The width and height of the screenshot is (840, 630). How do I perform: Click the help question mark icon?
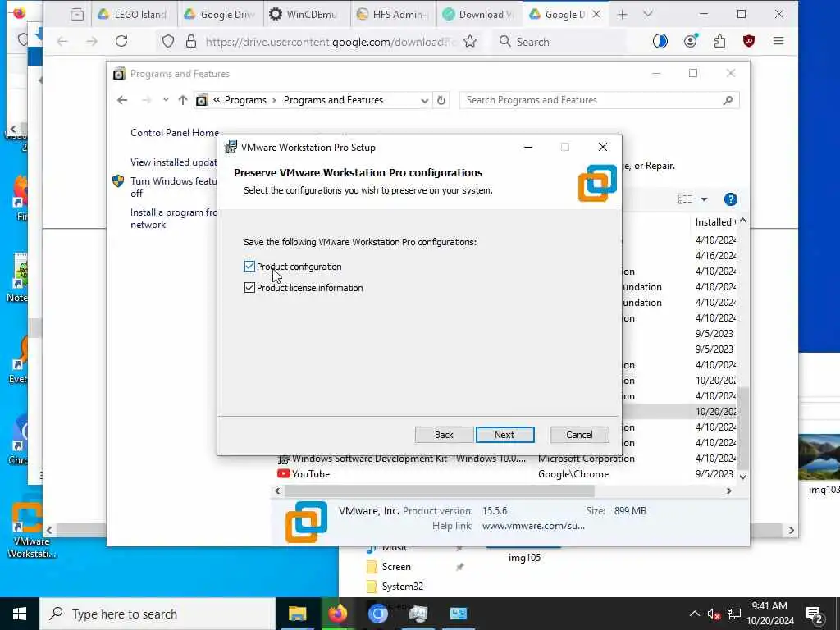730,199
